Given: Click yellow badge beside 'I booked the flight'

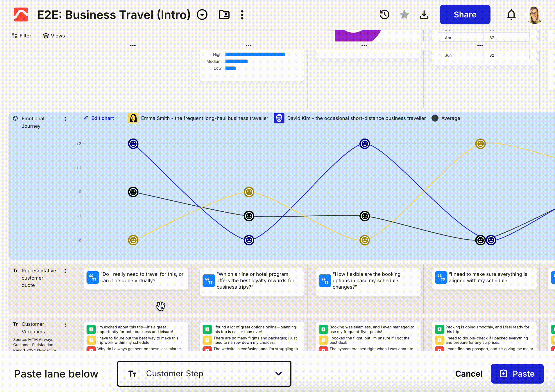Looking at the screenshot, I should pos(323,340).
